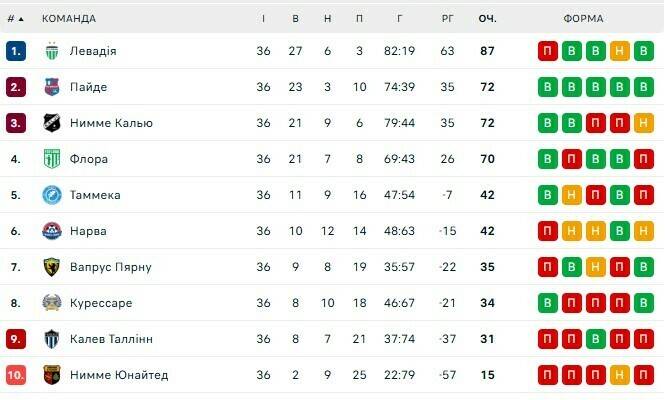Click the Левадія team crest icon
Image resolution: width=665 pixels, height=400 pixels.
coord(53,51)
